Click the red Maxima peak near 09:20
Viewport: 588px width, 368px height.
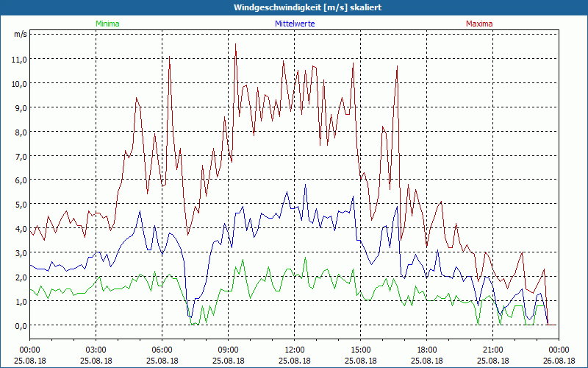tap(235, 44)
